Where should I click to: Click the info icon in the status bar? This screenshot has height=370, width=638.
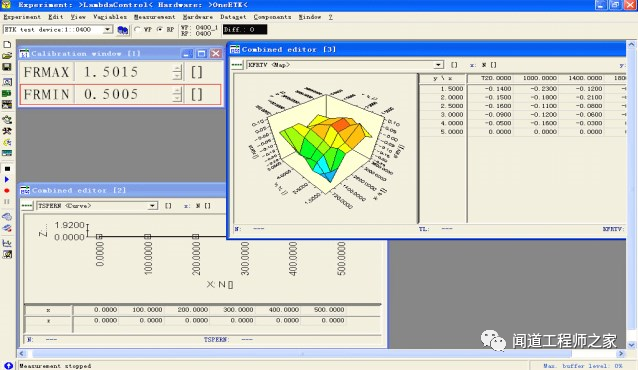8,366
